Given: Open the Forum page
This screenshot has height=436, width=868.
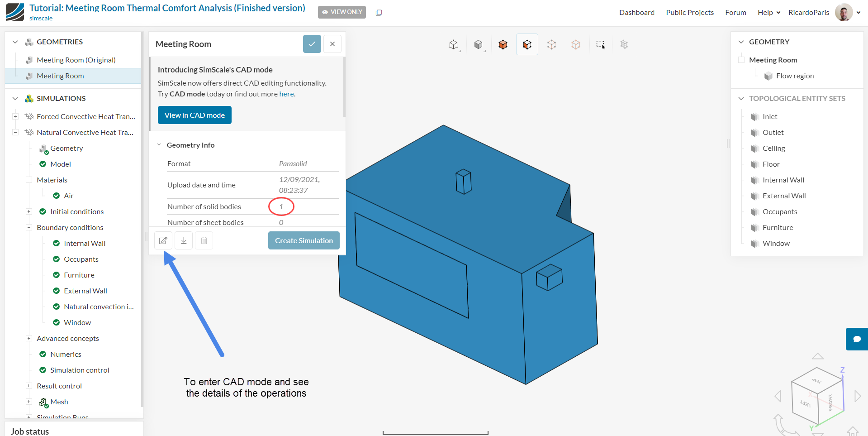Looking at the screenshot, I should pos(735,12).
